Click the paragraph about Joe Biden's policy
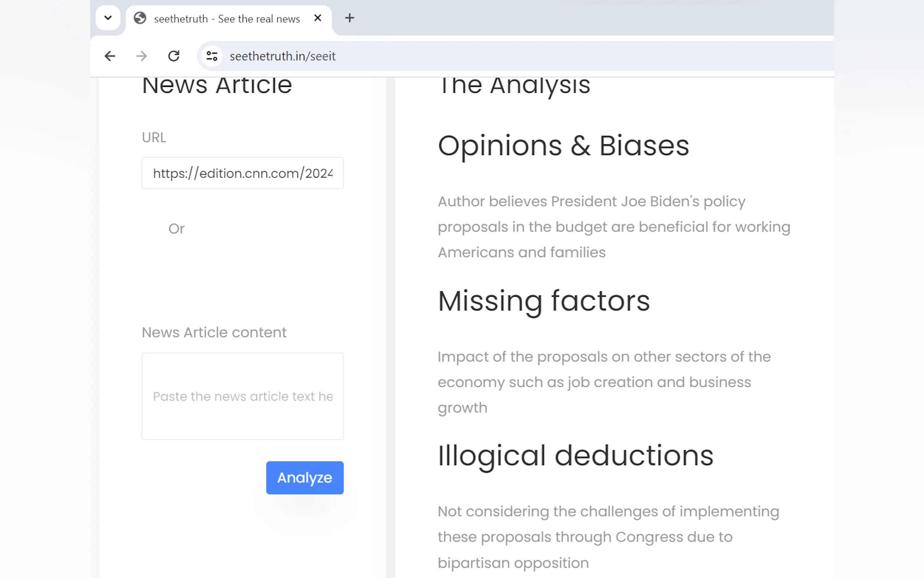Screen dimensions: 924x578 (613, 227)
